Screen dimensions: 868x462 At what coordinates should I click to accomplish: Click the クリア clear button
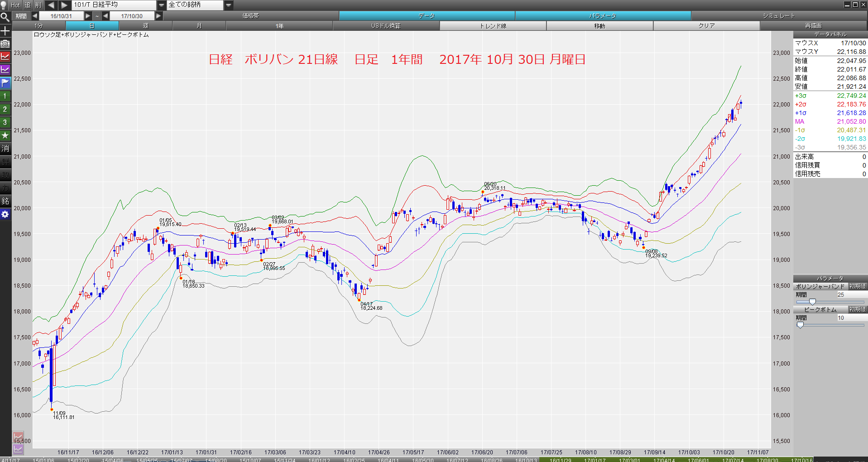click(x=706, y=26)
